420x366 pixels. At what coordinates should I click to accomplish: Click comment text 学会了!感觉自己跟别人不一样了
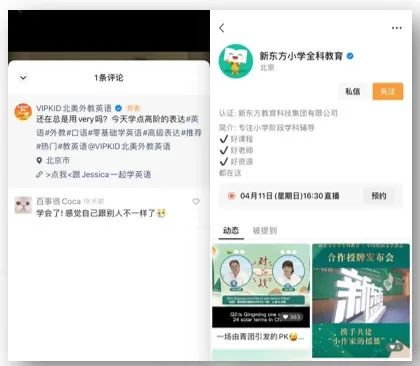click(x=101, y=213)
